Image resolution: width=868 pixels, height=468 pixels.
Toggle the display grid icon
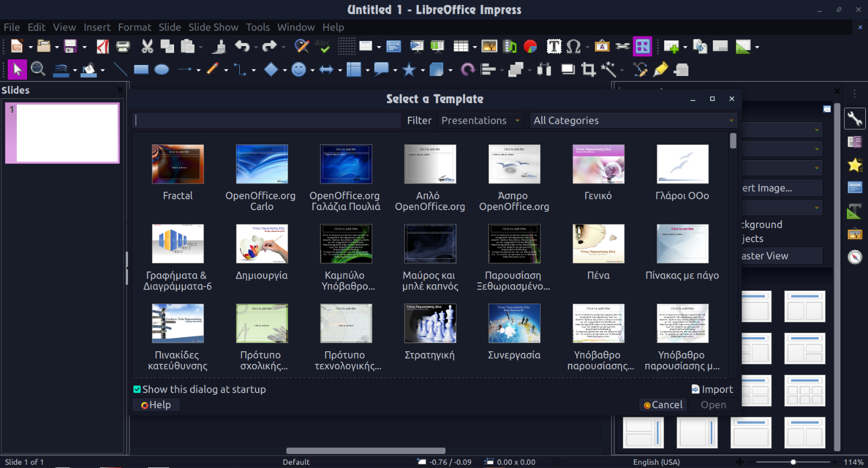[x=347, y=47]
